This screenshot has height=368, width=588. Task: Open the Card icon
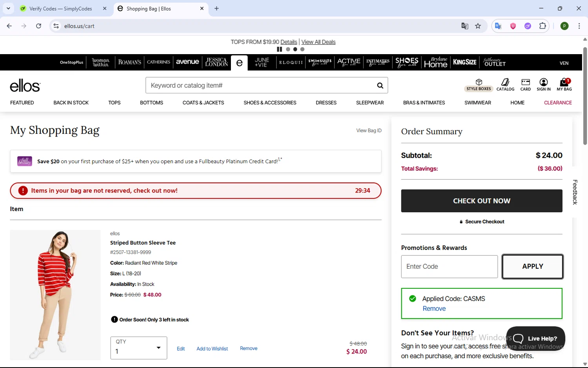click(x=525, y=85)
